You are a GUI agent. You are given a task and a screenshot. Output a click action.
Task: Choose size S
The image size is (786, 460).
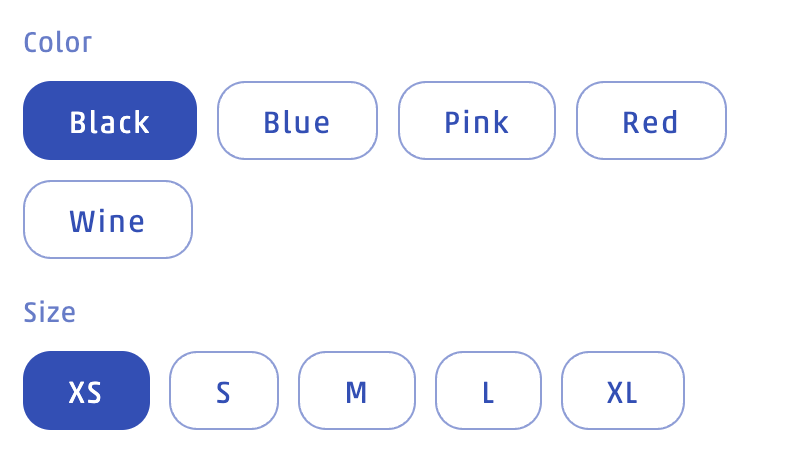click(x=224, y=391)
